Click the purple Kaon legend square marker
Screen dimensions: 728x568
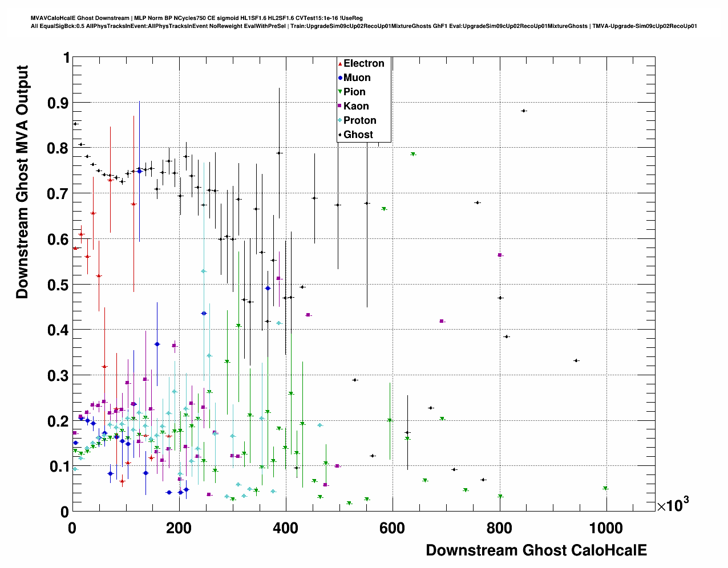340,106
